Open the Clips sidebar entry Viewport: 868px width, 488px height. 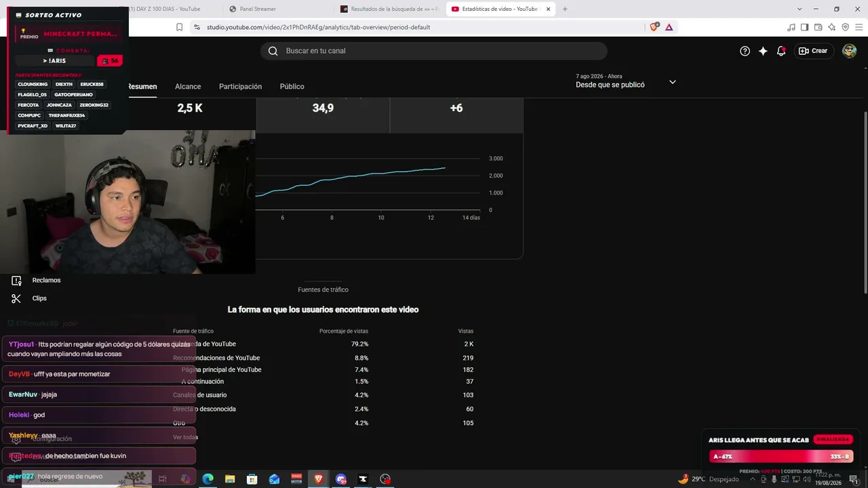pyautogui.click(x=39, y=298)
